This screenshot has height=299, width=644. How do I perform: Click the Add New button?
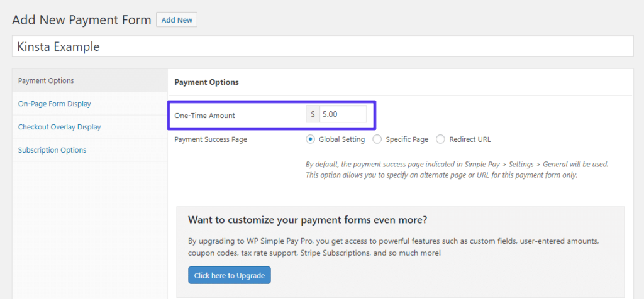(177, 20)
